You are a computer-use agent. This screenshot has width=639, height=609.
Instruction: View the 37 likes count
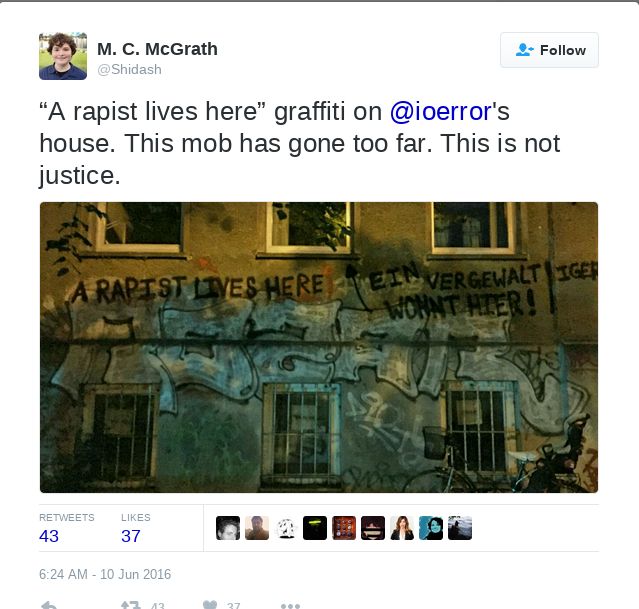[x=131, y=536]
